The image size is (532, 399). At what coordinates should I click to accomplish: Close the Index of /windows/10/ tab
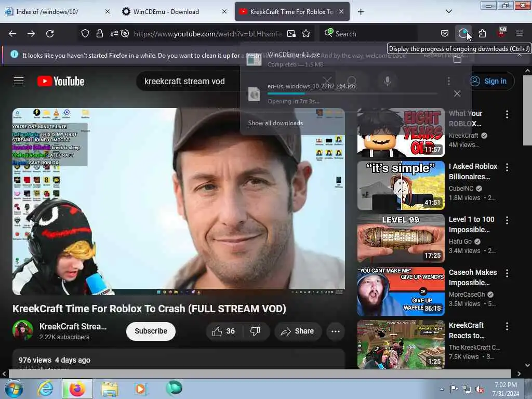pyautogui.click(x=108, y=11)
